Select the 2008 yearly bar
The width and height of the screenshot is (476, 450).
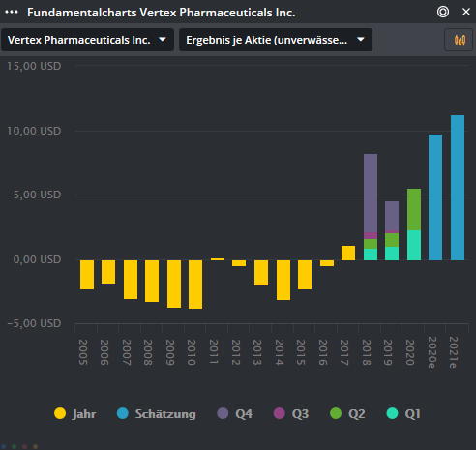tap(152, 282)
